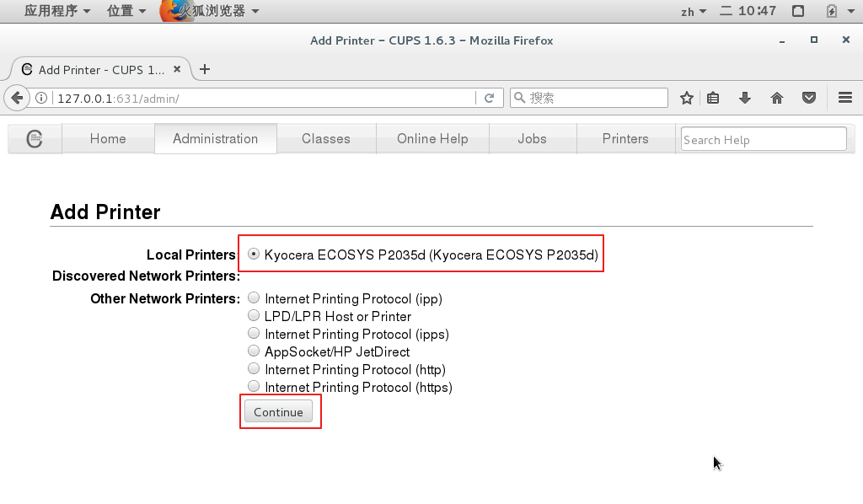This screenshot has width=863, height=504.
Task: Click the Pocket icon in toolbar
Action: (809, 98)
